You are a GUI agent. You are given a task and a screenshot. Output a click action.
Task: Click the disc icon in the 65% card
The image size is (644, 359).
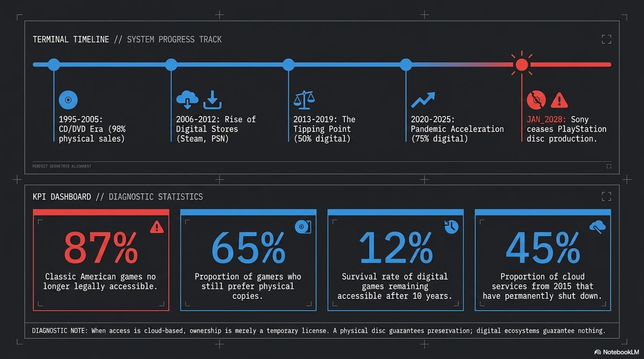point(303,227)
